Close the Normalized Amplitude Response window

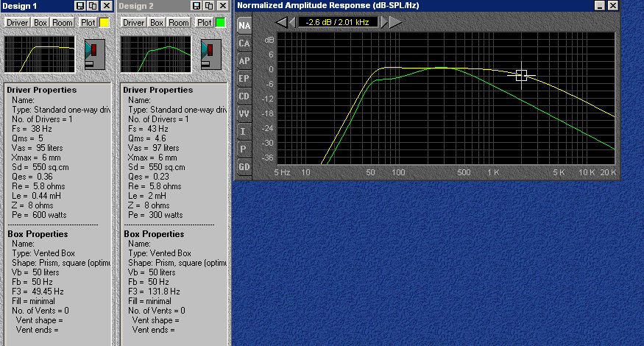613,6
